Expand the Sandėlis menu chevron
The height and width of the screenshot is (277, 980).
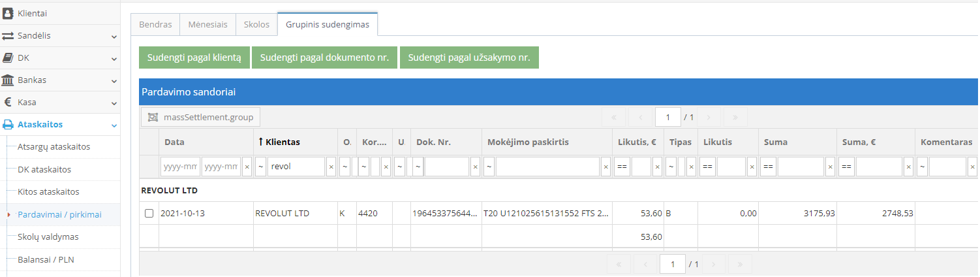click(x=114, y=37)
